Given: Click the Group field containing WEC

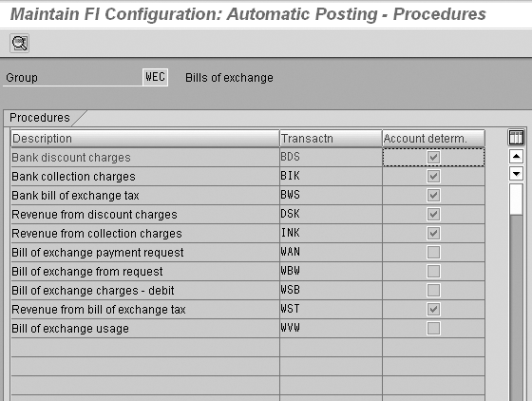Looking at the screenshot, I should tap(155, 77).
